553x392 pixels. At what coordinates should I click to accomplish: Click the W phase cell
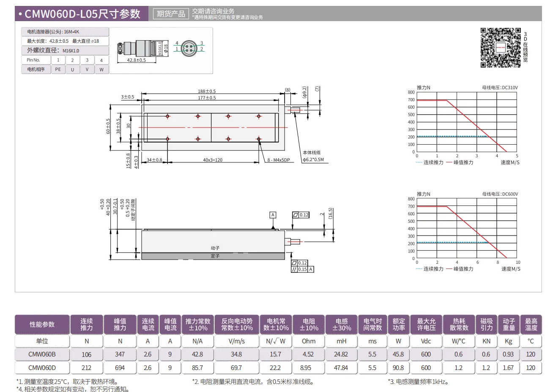click(101, 69)
